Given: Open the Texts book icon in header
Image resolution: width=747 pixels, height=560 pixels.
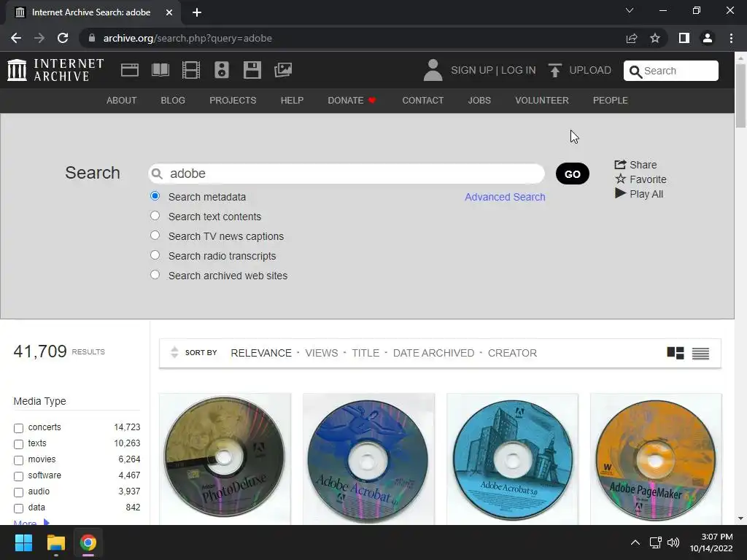Looking at the screenshot, I should click(160, 70).
